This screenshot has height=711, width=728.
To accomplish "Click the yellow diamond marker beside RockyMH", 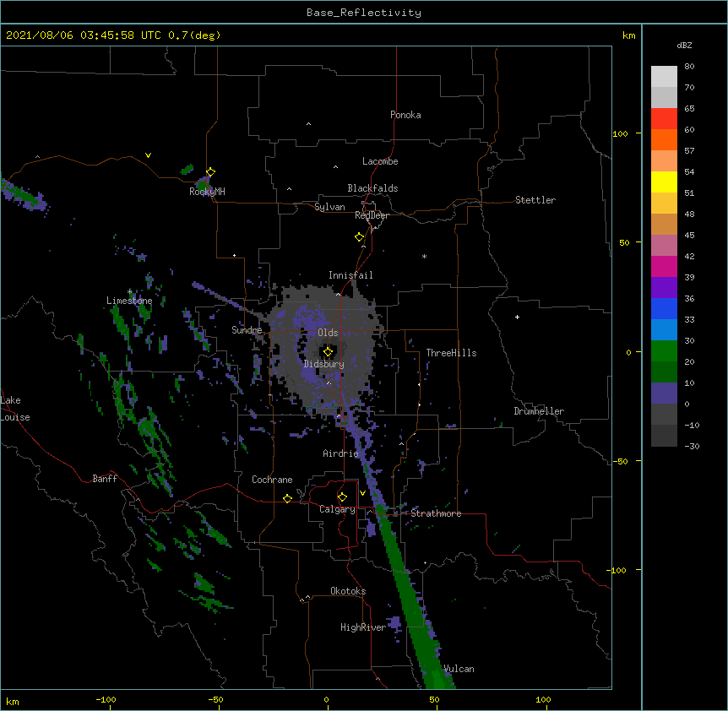I will click(x=211, y=172).
